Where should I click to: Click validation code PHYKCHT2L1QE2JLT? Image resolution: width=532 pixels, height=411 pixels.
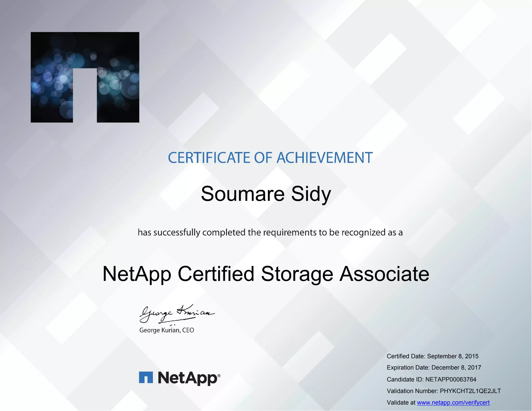point(470,391)
